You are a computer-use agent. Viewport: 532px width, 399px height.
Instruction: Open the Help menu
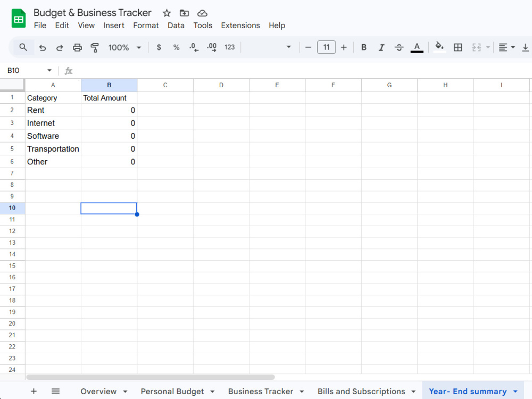click(277, 26)
